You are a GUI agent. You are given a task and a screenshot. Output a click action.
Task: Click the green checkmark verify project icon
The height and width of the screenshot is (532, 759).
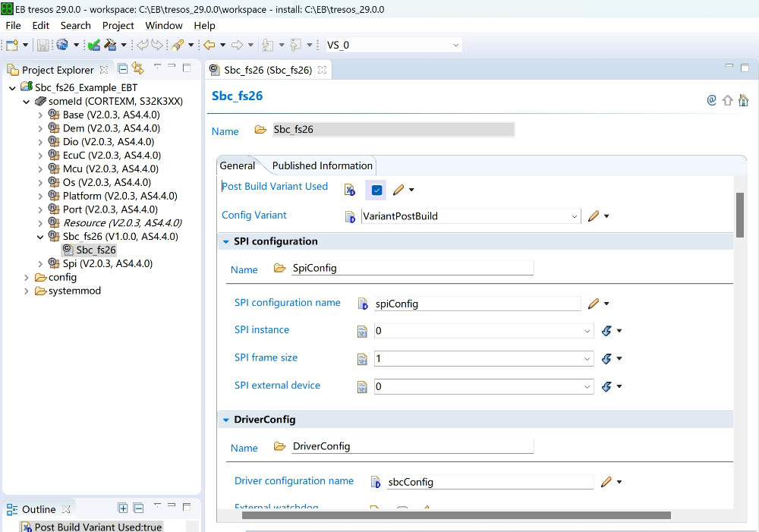coord(93,46)
